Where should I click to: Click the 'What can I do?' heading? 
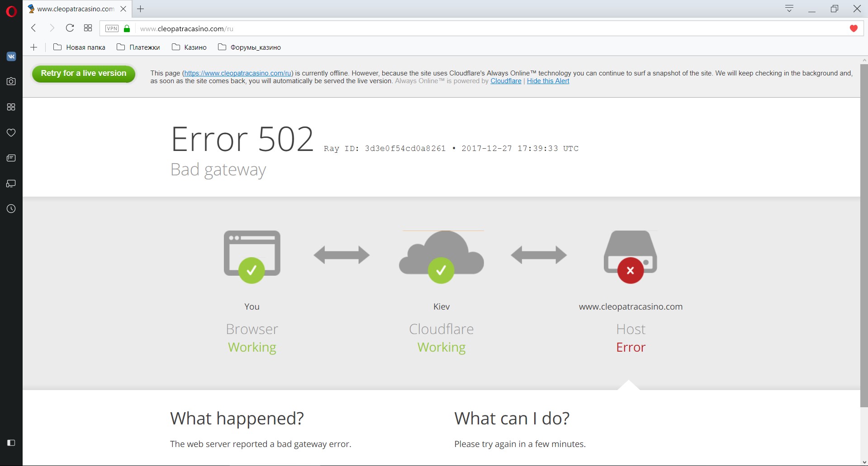(512, 419)
